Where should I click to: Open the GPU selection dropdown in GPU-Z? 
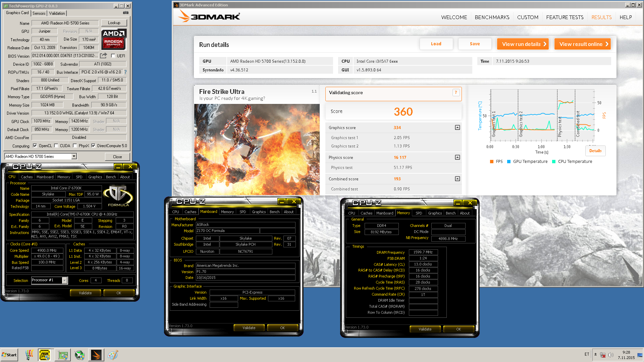tap(74, 157)
